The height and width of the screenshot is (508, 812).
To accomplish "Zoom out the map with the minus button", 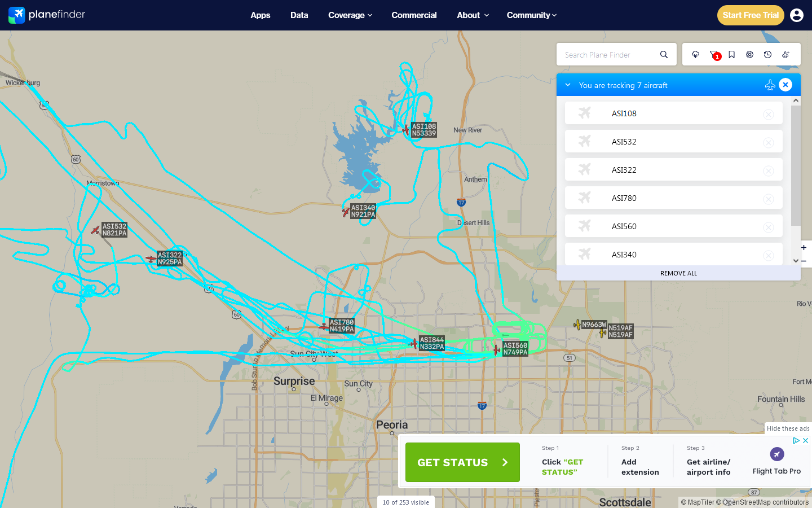I will pyautogui.click(x=804, y=261).
